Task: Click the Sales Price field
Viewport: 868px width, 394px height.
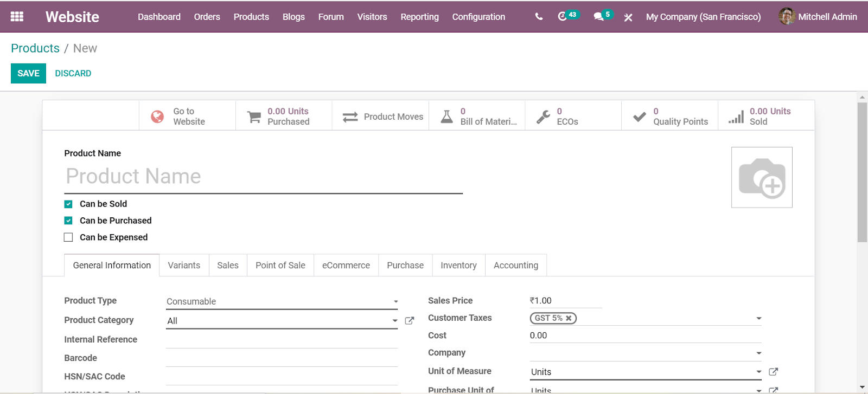Action: pos(565,301)
